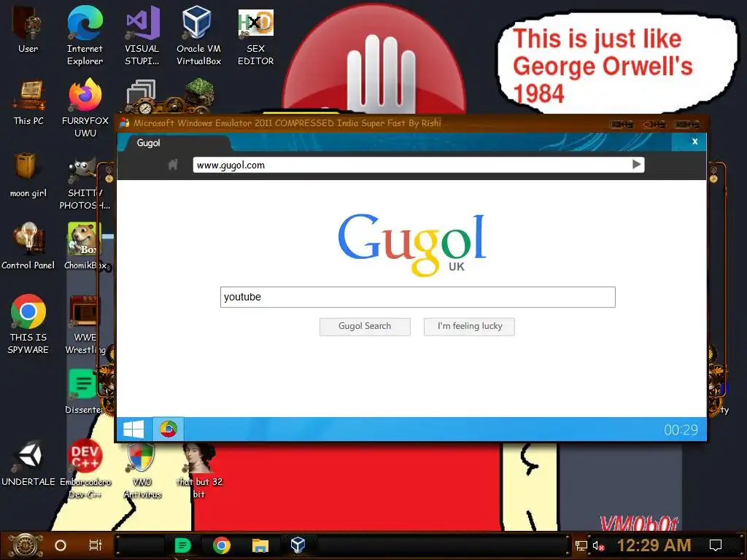This screenshot has width=747, height=560.
Task: Launch the UNDERTALE Unity desktop icon
Action: point(28,463)
